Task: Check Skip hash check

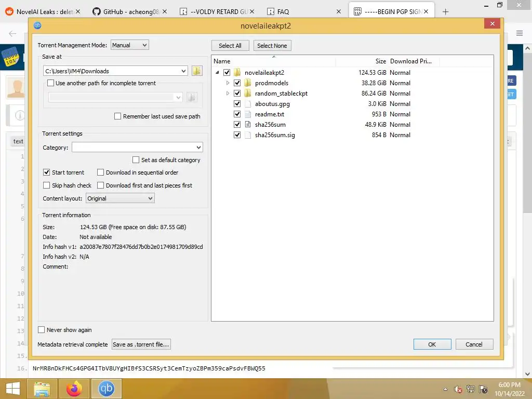Action: pos(46,185)
